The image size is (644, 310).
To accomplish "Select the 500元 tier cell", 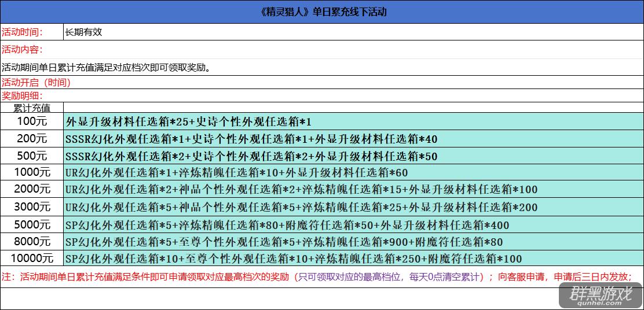I will [32, 156].
